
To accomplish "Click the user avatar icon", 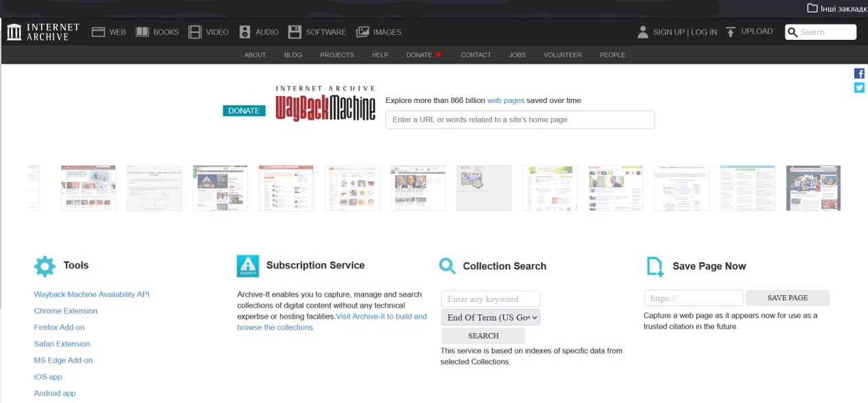I will coord(643,32).
